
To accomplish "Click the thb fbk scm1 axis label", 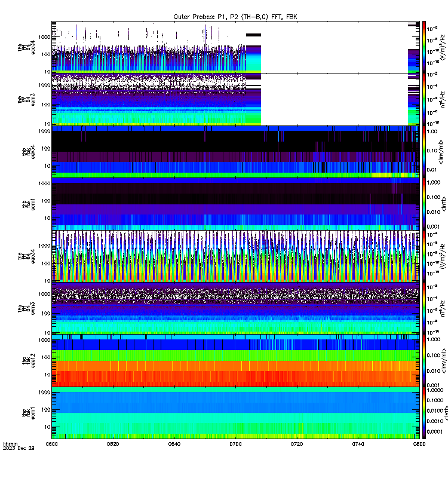I will [x=28, y=204].
